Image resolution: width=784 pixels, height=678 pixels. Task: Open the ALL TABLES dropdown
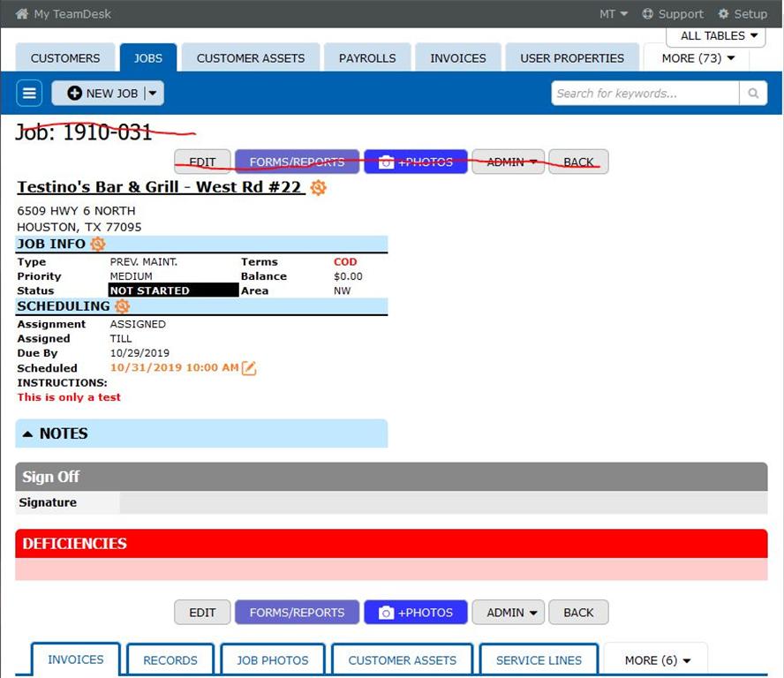point(719,36)
